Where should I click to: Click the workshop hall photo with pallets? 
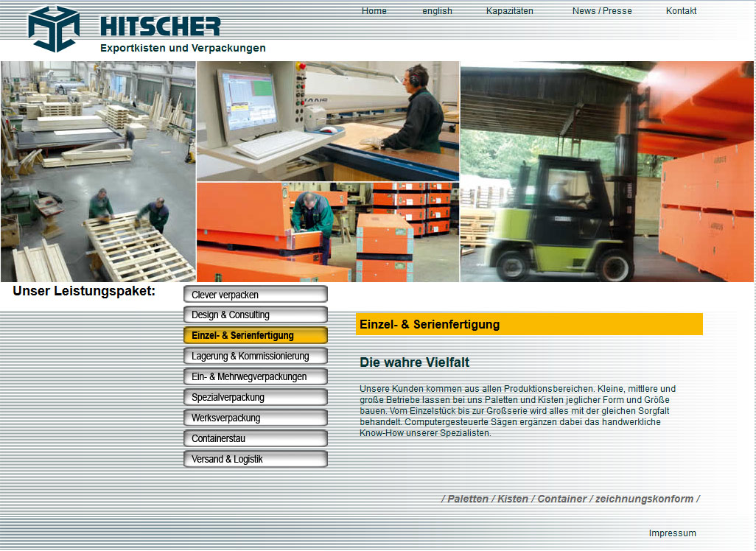(98, 172)
